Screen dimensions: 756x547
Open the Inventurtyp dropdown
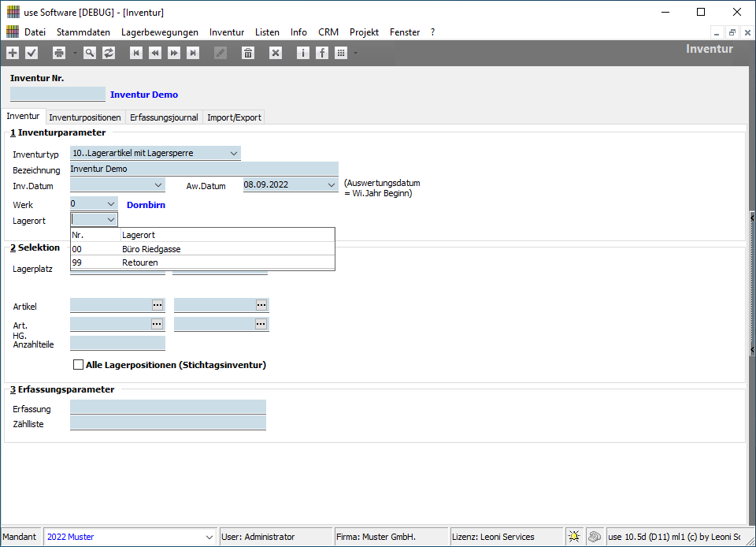pyautogui.click(x=234, y=154)
